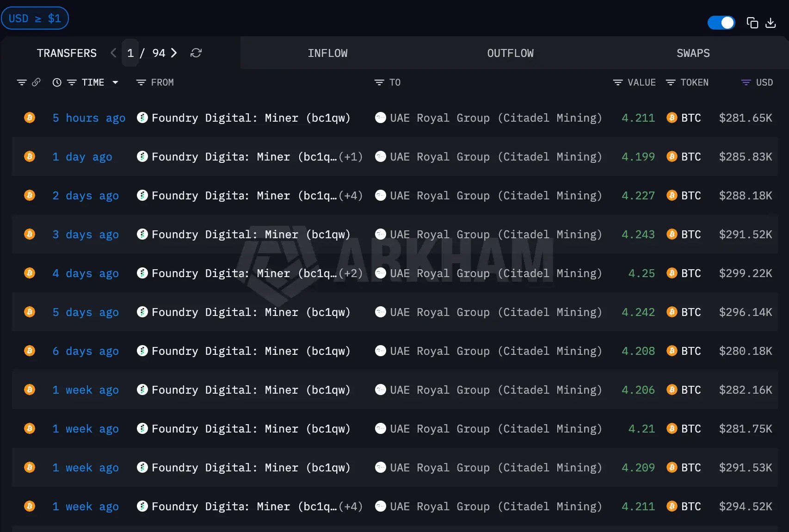This screenshot has width=789, height=532.
Task: Open the filter icon beside the link icon
Action: [x=22, y=82]
